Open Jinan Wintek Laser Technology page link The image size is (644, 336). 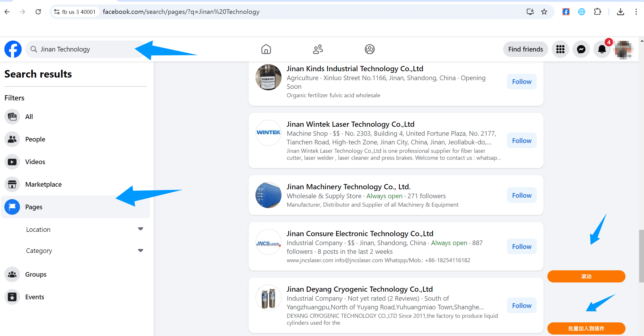pyautogui.click(x=350, y=124)
